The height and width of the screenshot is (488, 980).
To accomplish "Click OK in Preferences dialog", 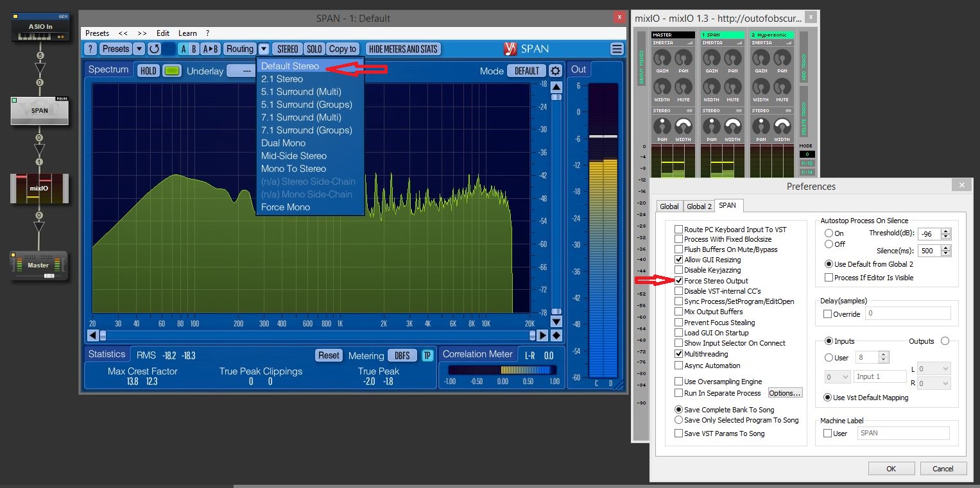I will pyautogui.click(x=891, y=469).
